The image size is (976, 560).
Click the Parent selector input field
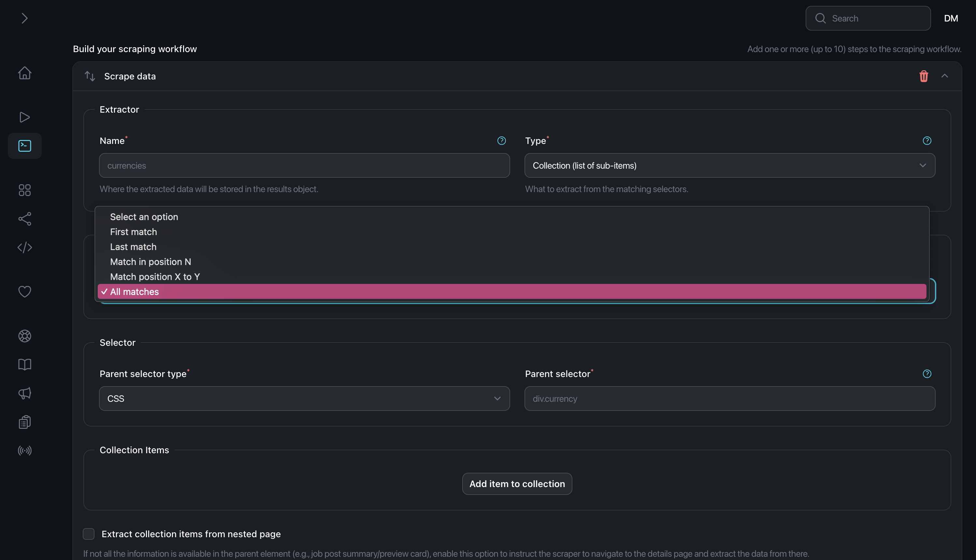[x=729, y=399]
